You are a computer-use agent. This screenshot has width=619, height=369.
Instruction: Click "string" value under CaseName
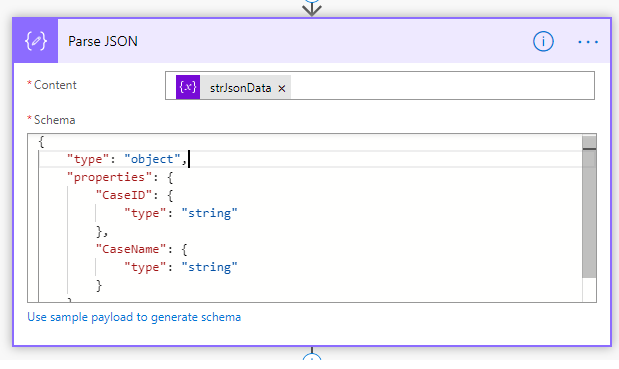[210, 267]
